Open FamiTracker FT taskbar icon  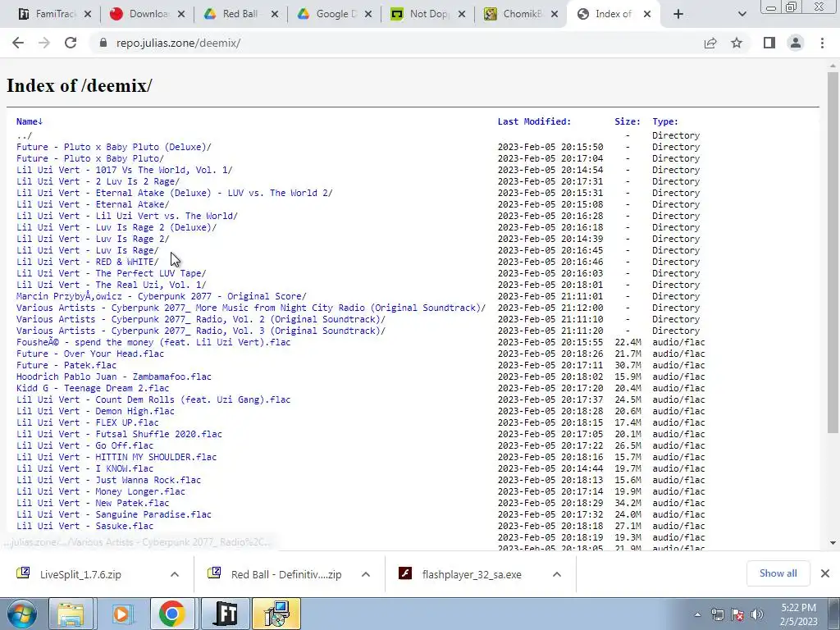click(x=226, y=614)
